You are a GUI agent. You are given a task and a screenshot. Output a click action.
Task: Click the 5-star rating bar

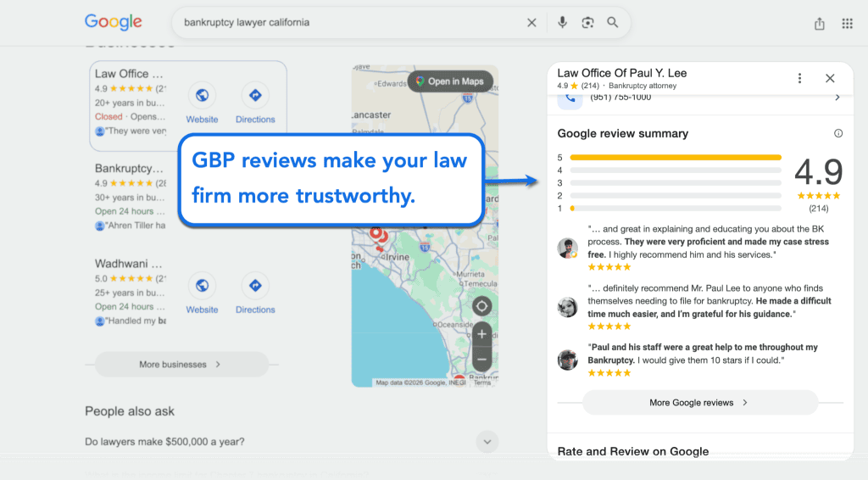coord(676,158)
